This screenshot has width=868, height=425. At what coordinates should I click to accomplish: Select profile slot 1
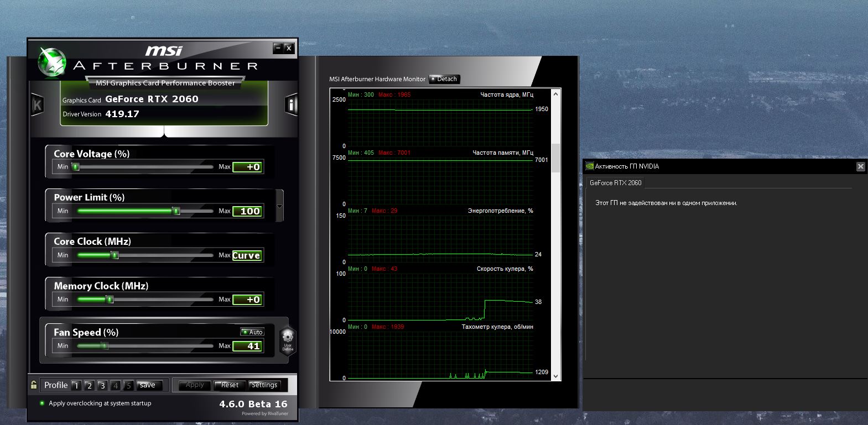tap(76, 385)
